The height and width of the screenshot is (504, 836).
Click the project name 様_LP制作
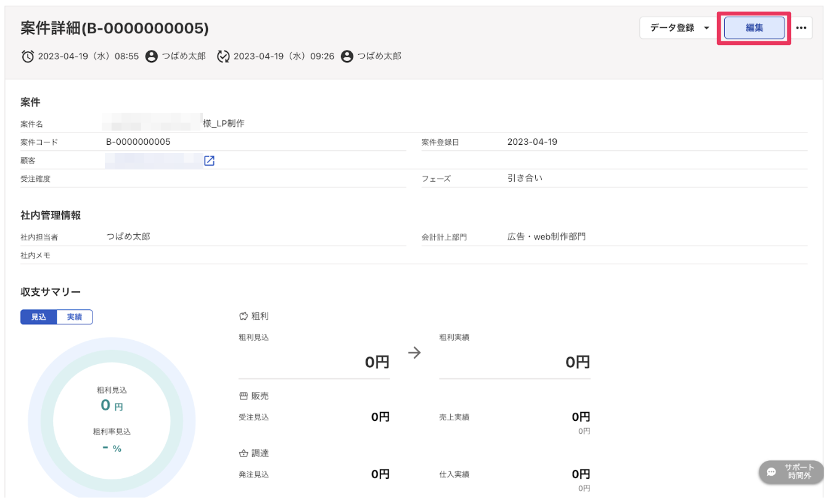point(224,123)
